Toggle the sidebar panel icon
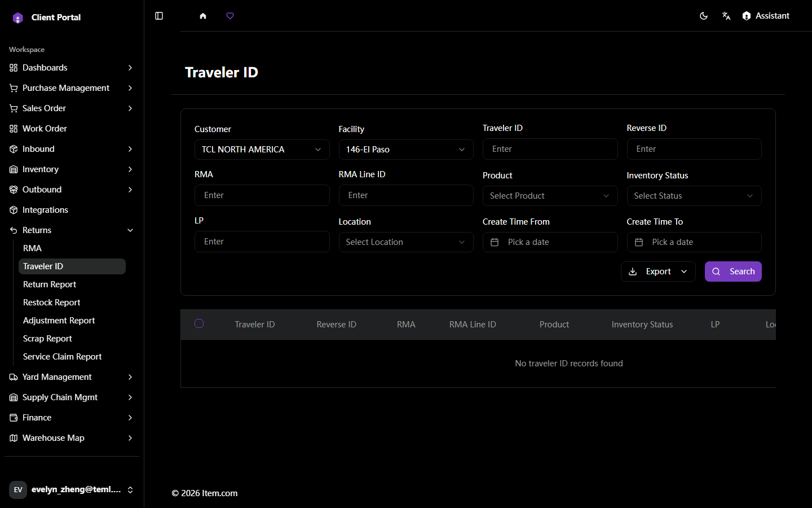Screen dimensions: 812x508 (159, 16)
